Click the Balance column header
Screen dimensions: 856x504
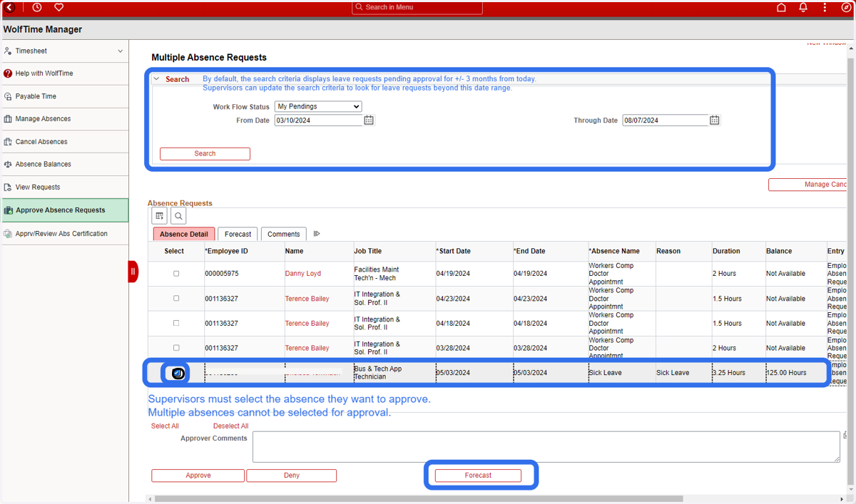tap(779, 251)
